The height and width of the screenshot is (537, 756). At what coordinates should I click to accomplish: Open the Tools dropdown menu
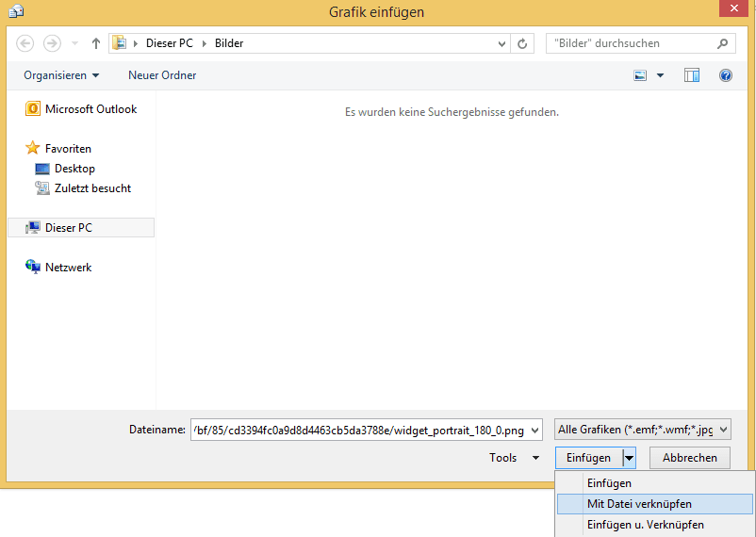(x=514, y=458)
